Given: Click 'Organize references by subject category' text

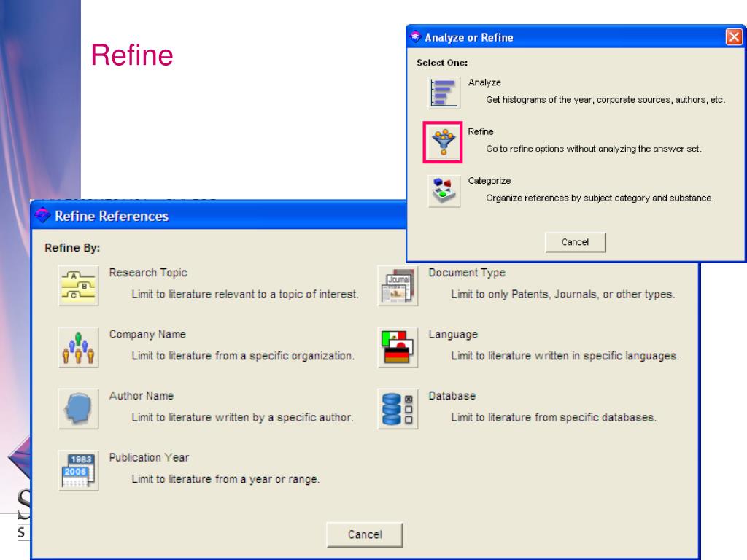Looking at the screenshot, I should coord(600,198).
